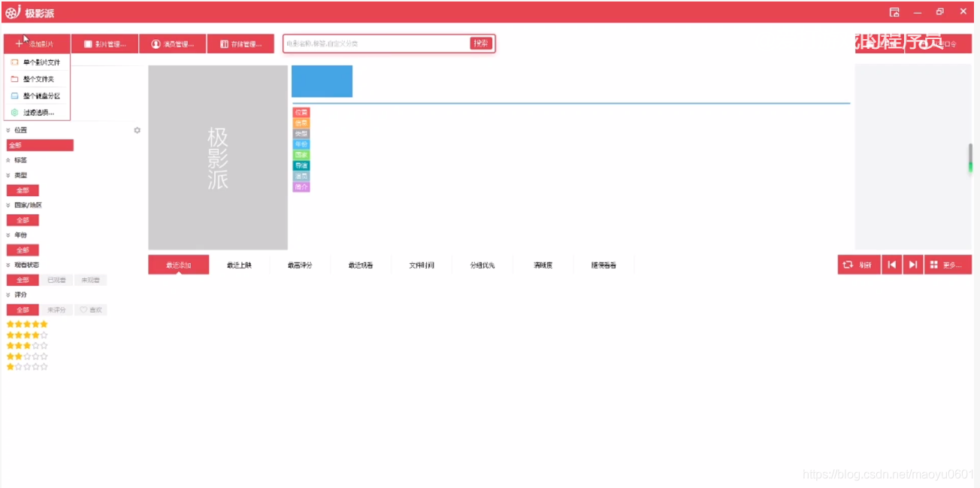The height and width of the screenshot is (488, 980).
Task: Focus the movie name search field
Action: point(377,44)
